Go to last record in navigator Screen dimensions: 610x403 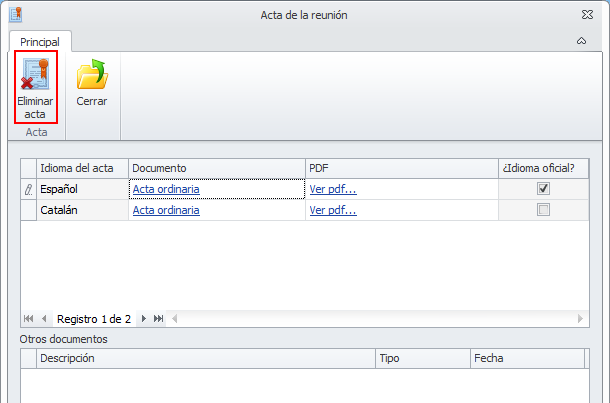(x=159, y=319)
